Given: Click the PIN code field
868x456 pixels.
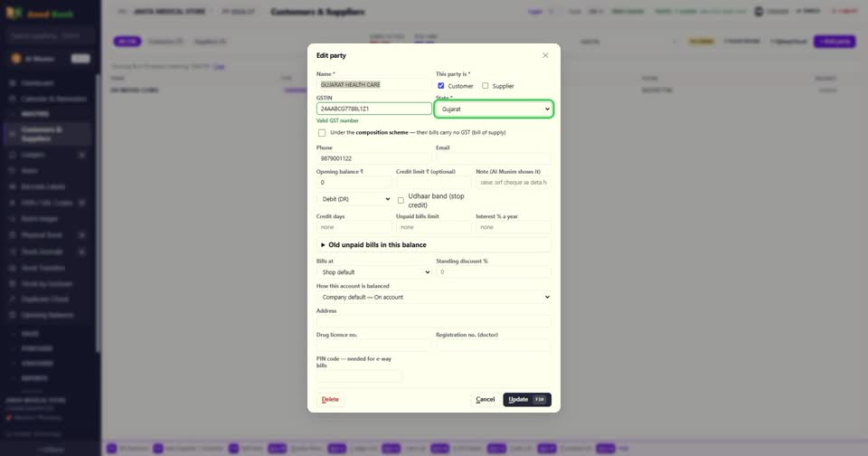Looking at the screenshot, I should pyautogui.click(x=359, y=376).
